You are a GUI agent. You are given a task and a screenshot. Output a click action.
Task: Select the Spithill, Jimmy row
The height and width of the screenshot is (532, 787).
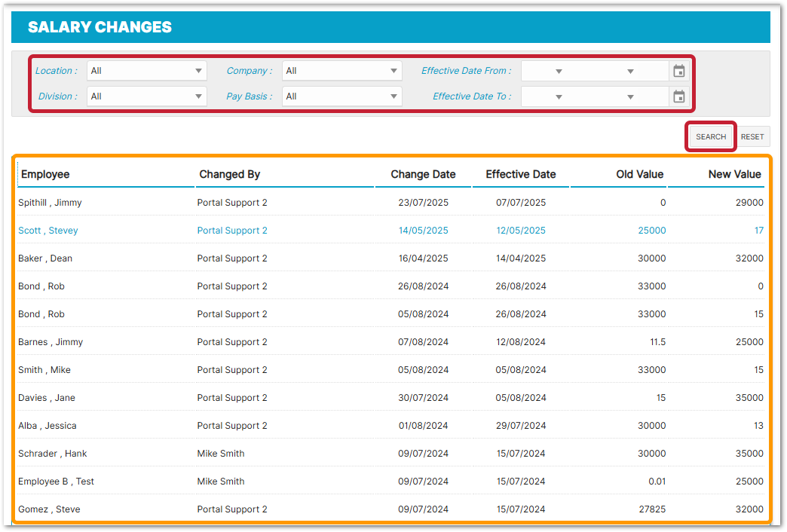click(50, 203)
